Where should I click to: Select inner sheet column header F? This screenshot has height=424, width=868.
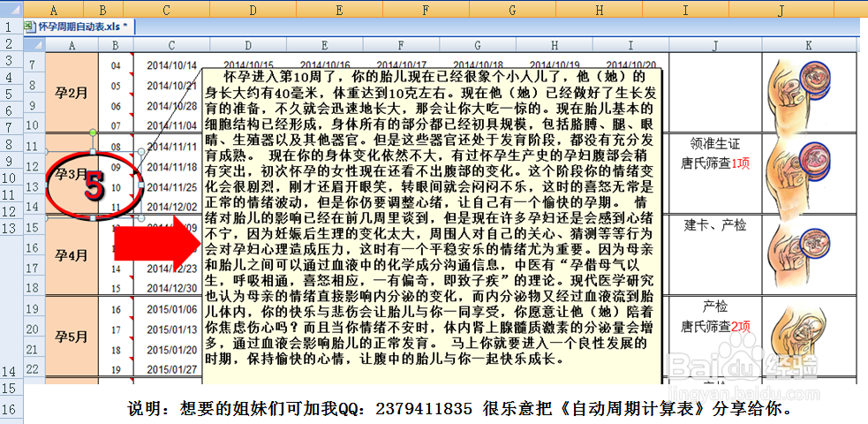click(402, 45)
